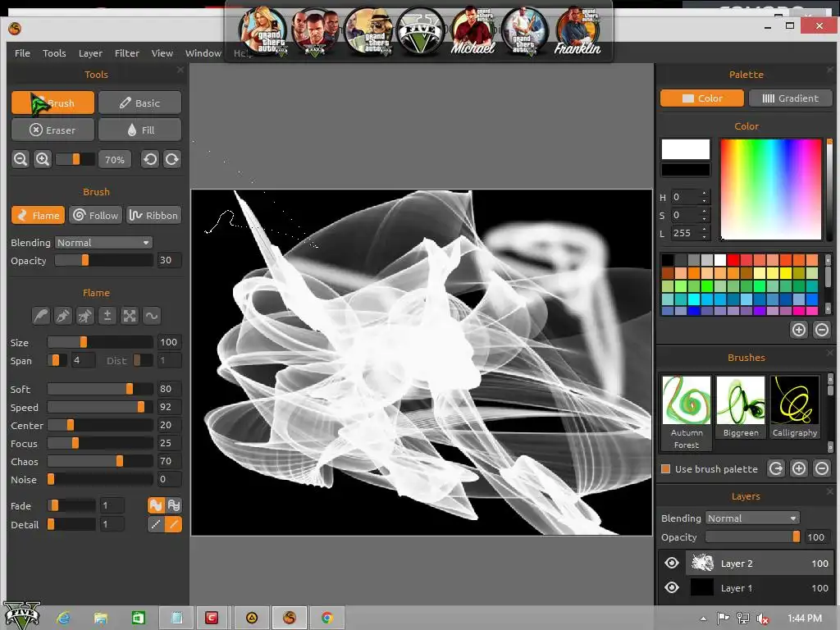Hide Layer 1 with eye icon
Image resolution: width=840 pixels, height=630 pixels.
point(672,587)
